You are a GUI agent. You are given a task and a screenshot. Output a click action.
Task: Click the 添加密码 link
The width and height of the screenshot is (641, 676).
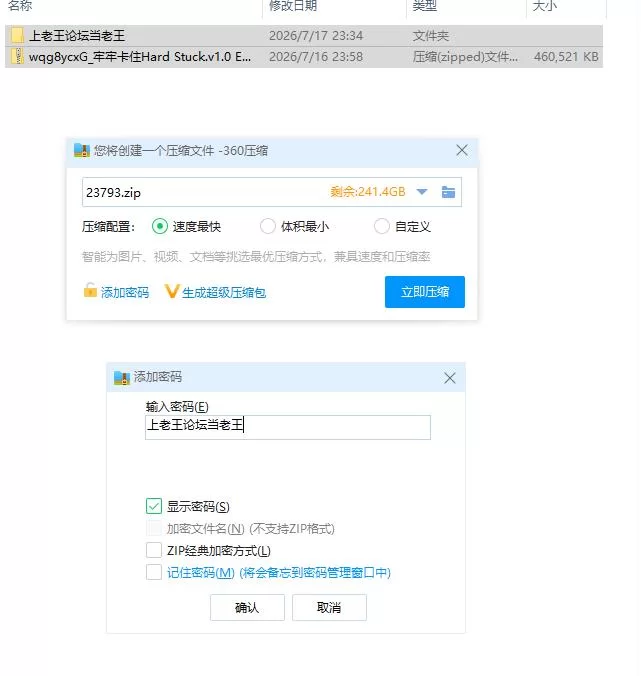click(125, 293)
